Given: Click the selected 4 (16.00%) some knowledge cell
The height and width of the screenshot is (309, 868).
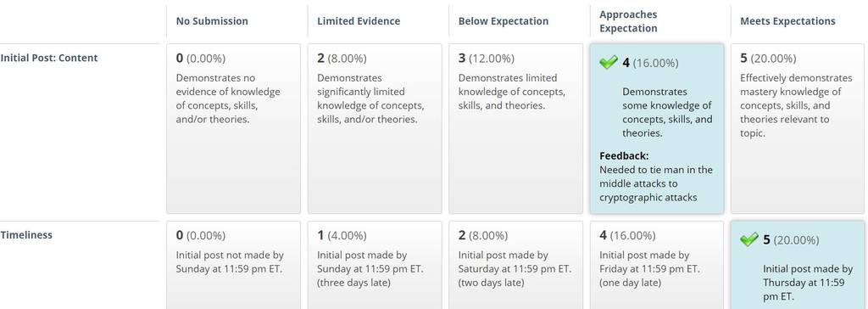Looking at the screenshot, I should [657, 129].
